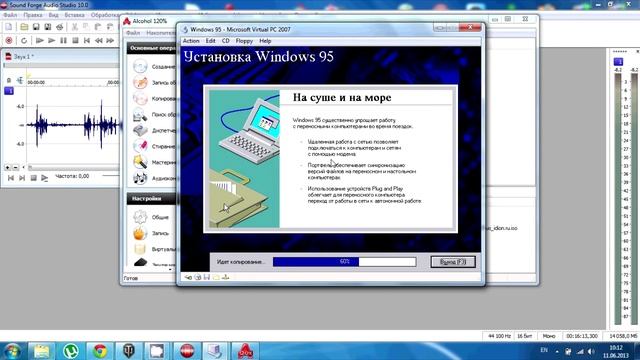The height and width of the screenshot is (360, 640).
Task: Open the Вставка menu in Sound Forge
Action: click(x=74, y=15)
